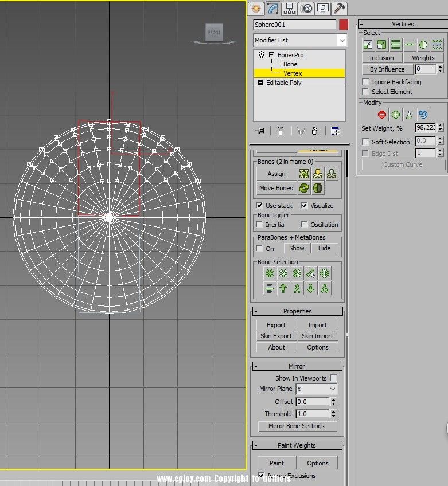Enable BoneJiggler Oscillation checkbox

(x=304, y=225)
